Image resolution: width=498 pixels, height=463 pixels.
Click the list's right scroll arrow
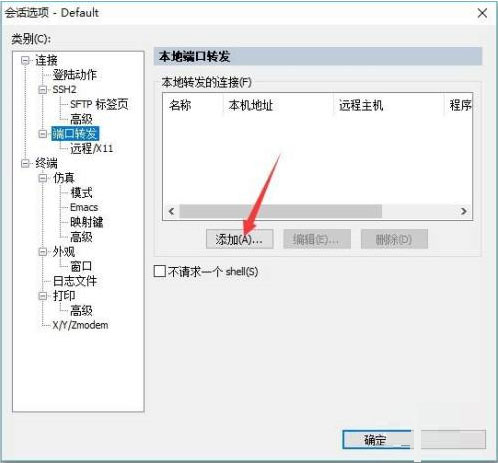point(464,211)
